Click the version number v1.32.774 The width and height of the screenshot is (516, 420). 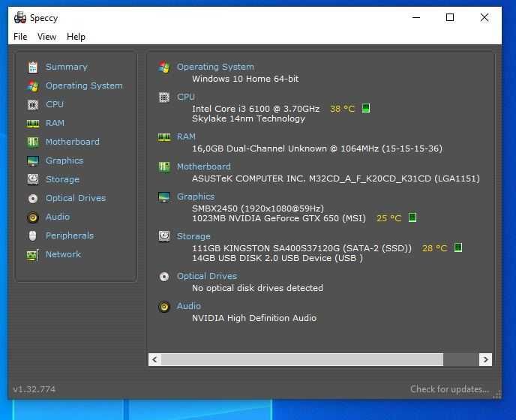tap(34, 389)
